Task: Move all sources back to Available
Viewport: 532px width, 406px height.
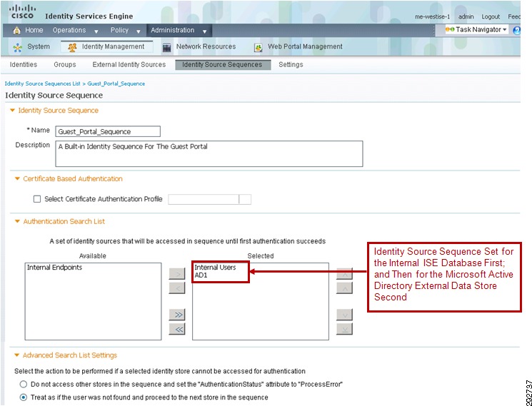Action: 177,329
